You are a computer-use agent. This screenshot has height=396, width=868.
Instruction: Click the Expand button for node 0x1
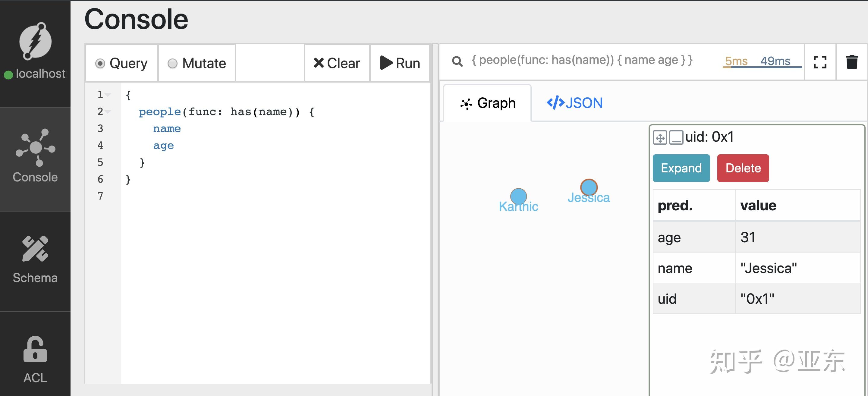(x=681, y=168)
